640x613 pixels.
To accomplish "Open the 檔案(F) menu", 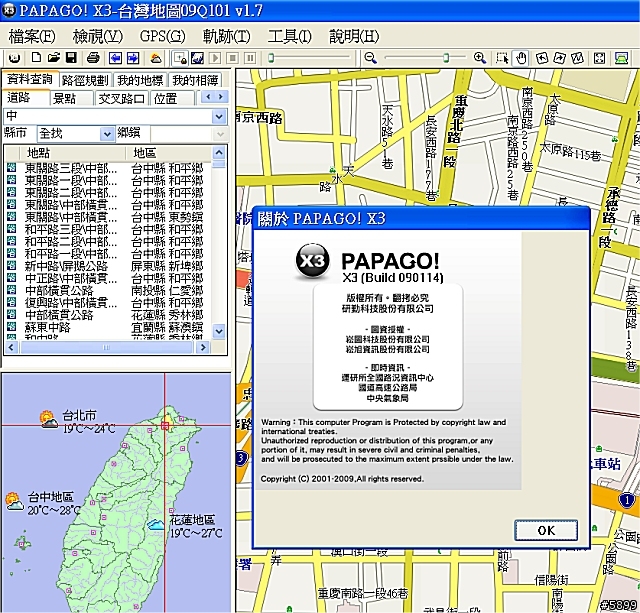I will 31,36.
